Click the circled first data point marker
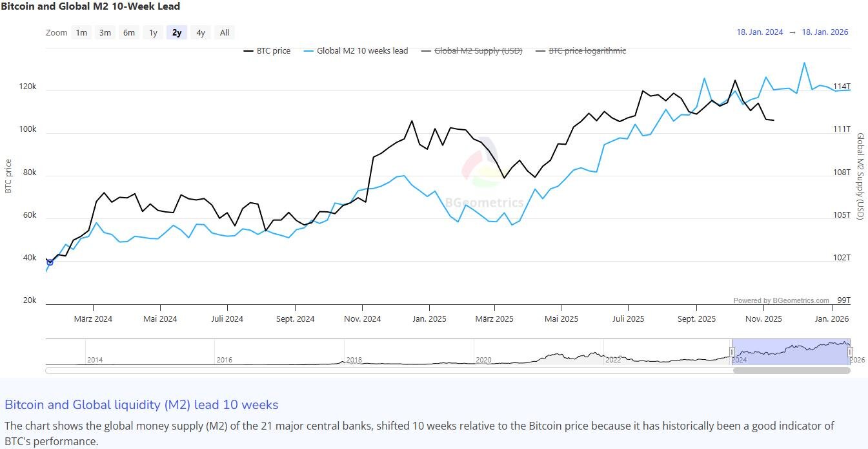The image size is (868, 449). 50,262
